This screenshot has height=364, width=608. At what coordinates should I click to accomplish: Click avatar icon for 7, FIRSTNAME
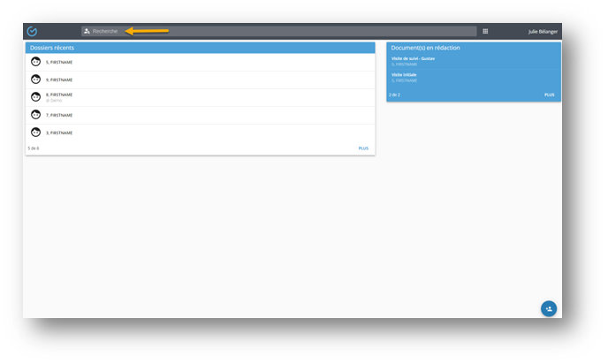pos(36,115)
